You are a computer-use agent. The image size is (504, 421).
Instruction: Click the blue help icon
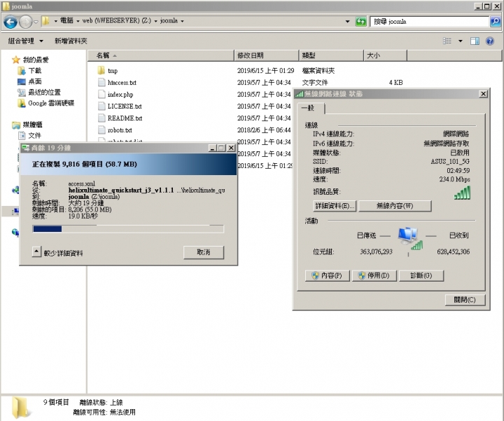(x=490, y=41)
